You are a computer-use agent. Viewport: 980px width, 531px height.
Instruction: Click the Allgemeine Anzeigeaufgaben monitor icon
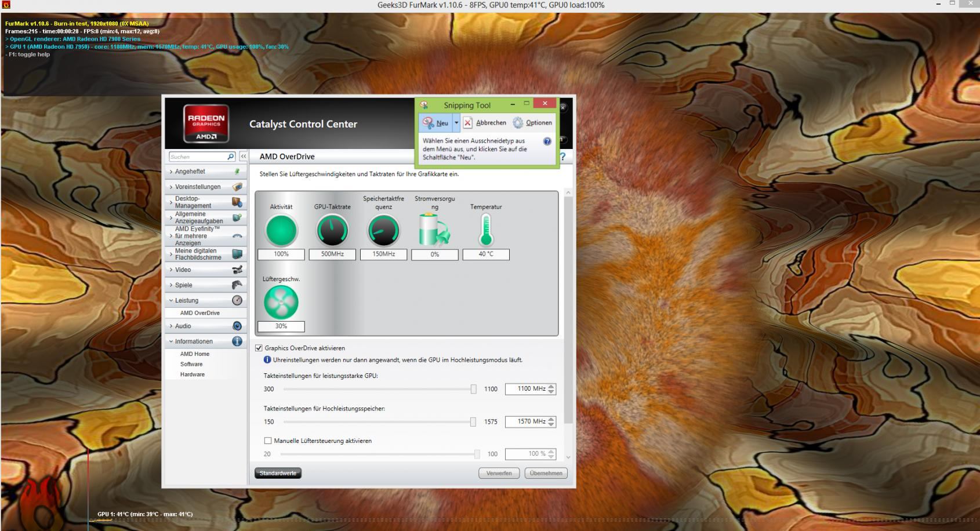pyautogui.click(x=237, y=217)
